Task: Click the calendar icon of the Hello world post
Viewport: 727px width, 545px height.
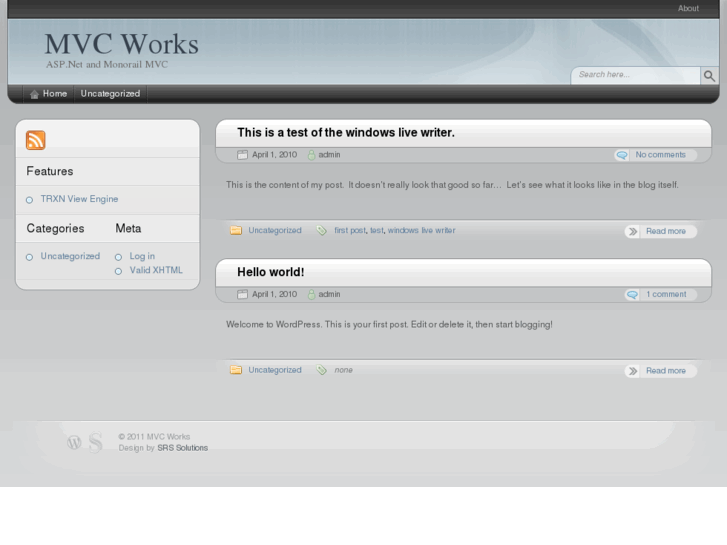Action: 242,295
